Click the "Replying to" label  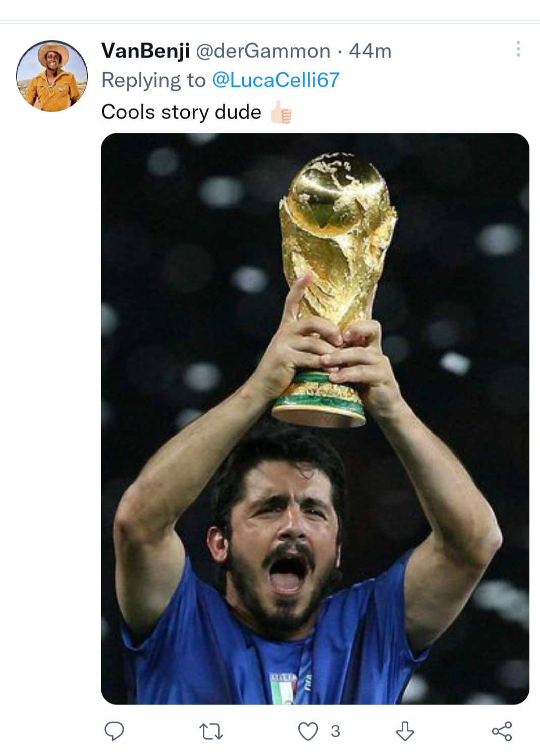[x=153, y=80]
